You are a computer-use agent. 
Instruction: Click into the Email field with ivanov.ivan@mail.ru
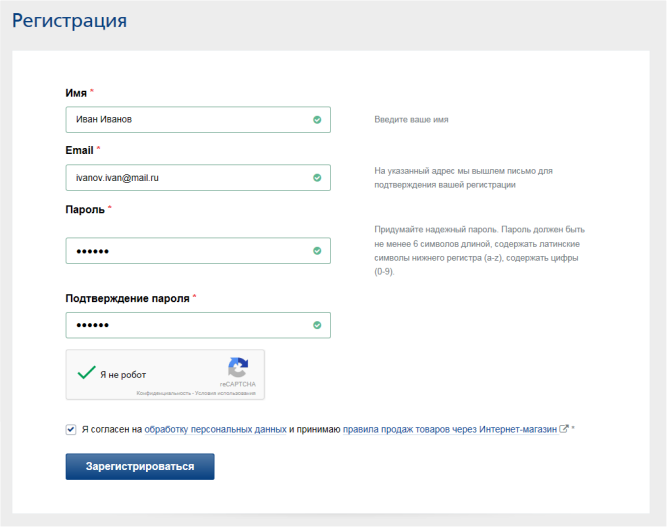click(185, 178)
